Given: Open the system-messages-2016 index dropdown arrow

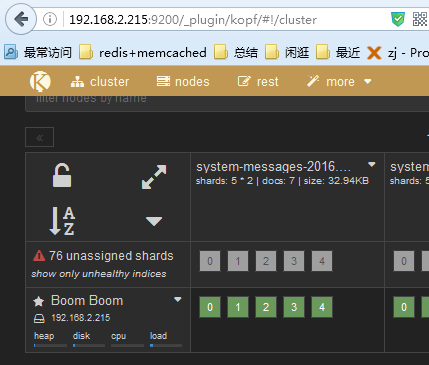Looking at the screenshot, I should pos(372,164).
